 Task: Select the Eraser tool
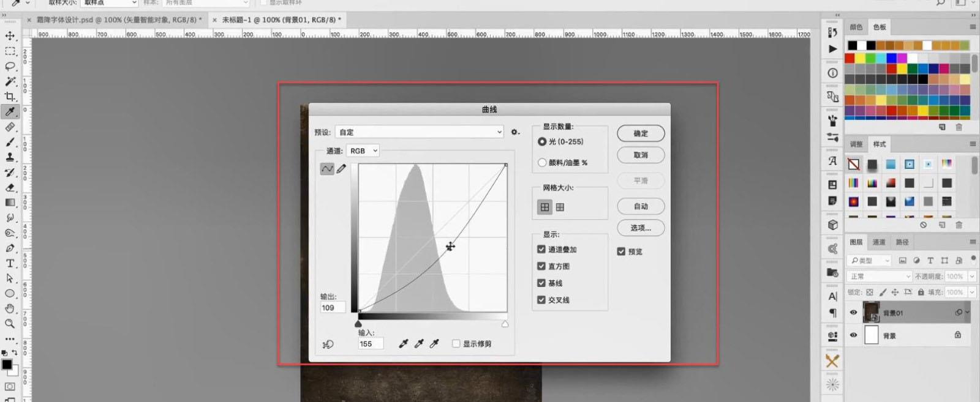click(x=10, y=187)
